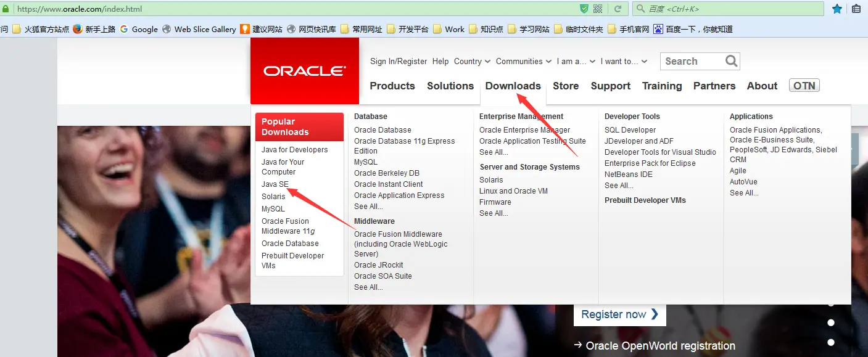Select the last carousel dot indicator
The image size is (868, 357).
831,342
